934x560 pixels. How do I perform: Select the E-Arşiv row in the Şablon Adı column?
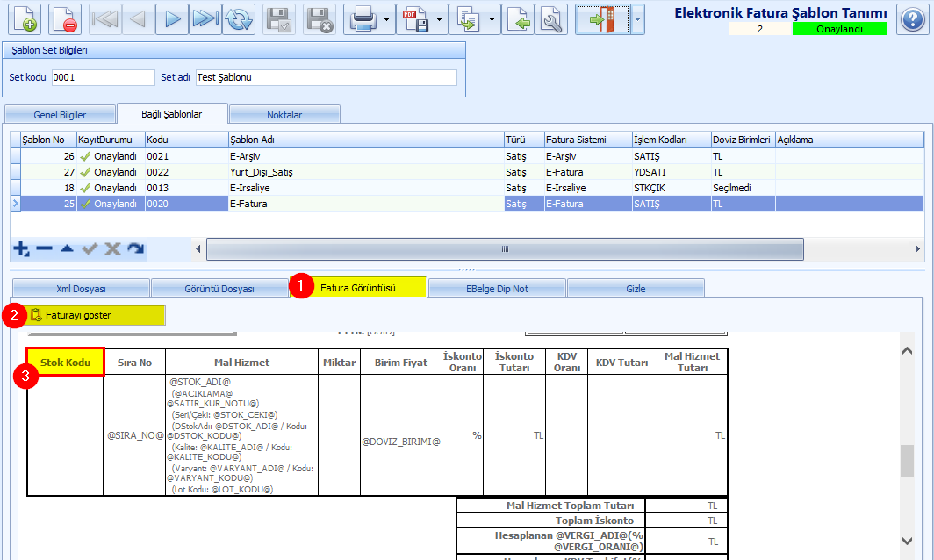point(366,156)
